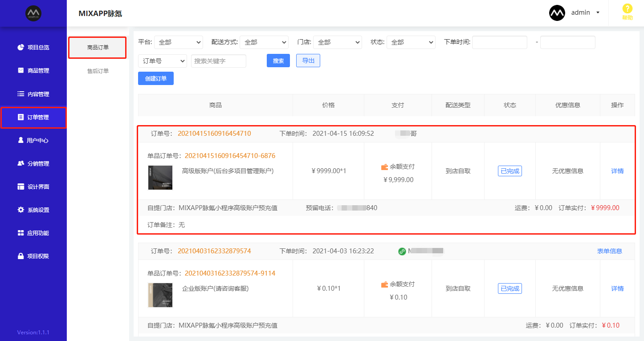644x341 pixels.
Task: Click the group icon beside 分销管理
Action: 20,163
